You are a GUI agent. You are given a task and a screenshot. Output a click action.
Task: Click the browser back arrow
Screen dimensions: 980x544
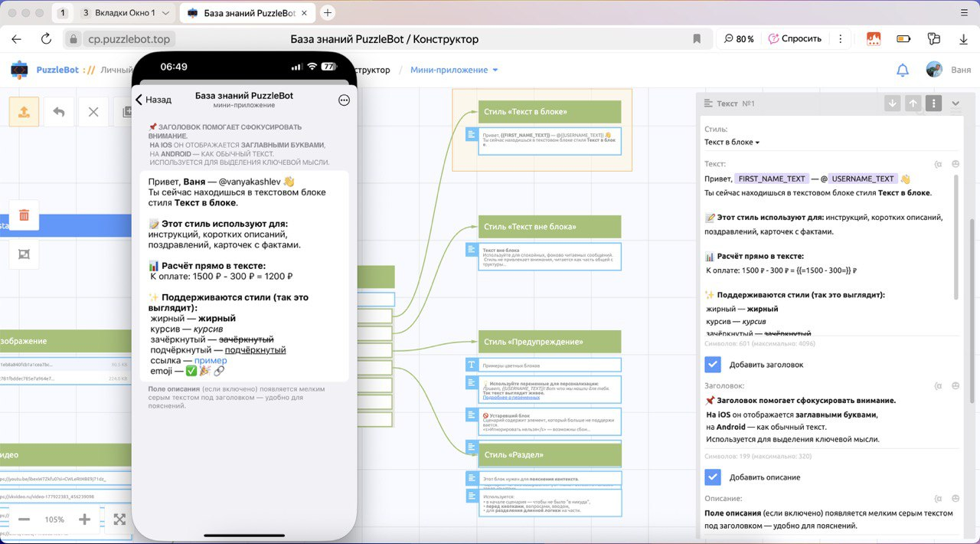point(16,39)
